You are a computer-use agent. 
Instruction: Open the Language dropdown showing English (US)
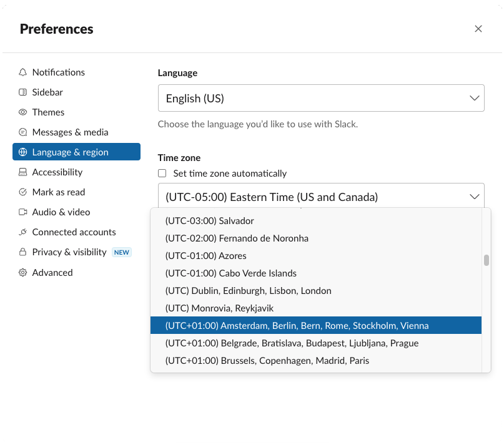click(x=321, y=99)
